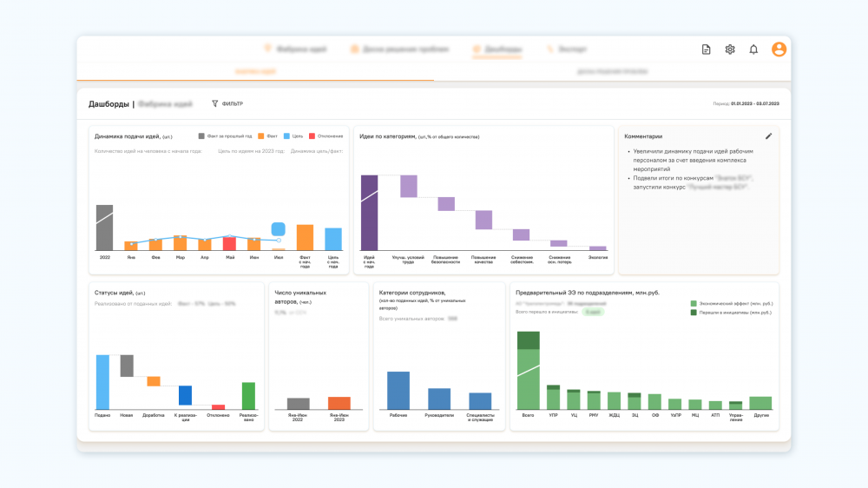Open settings via the gear icon

coord(730,49)
